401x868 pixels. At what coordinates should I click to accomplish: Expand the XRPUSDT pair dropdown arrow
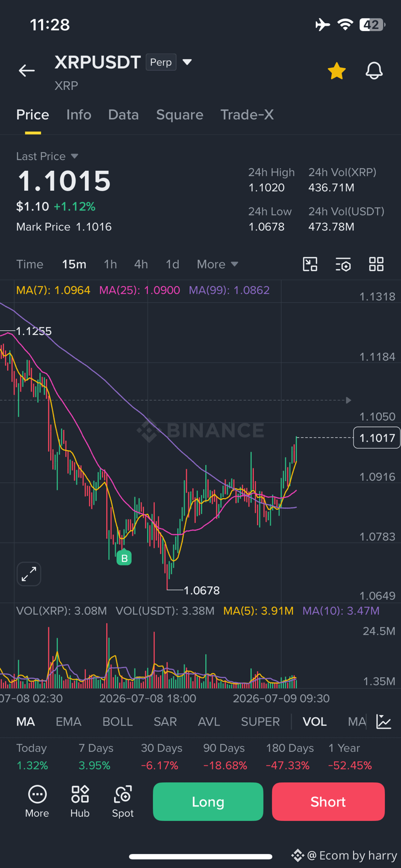click(x=187, y=62)
